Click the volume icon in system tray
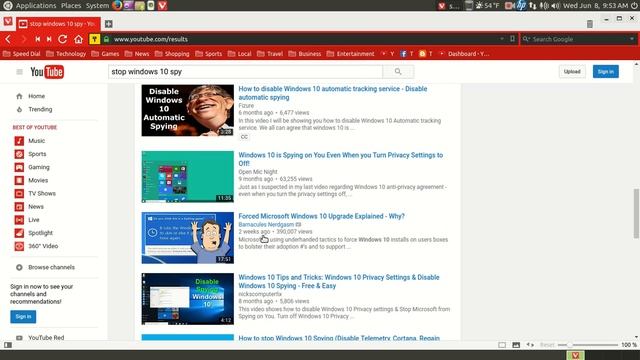The height and width of the screenshot is (360, 640). (555, 5)
